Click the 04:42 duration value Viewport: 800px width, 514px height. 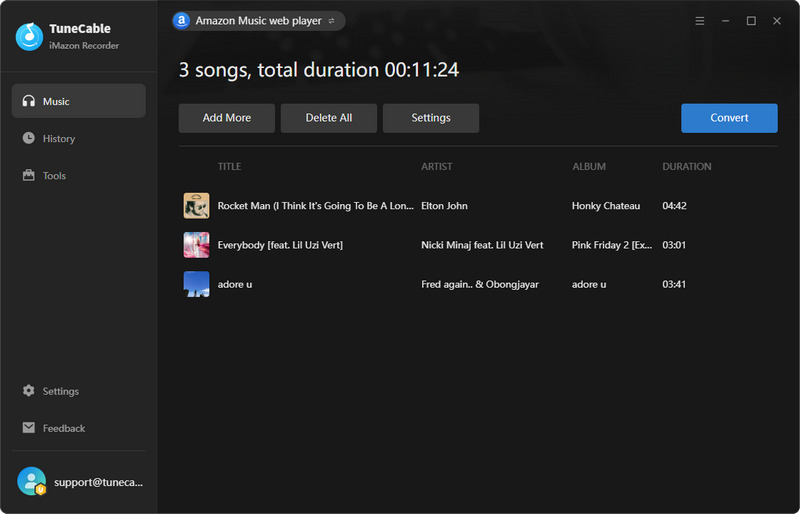pos(674,206)
